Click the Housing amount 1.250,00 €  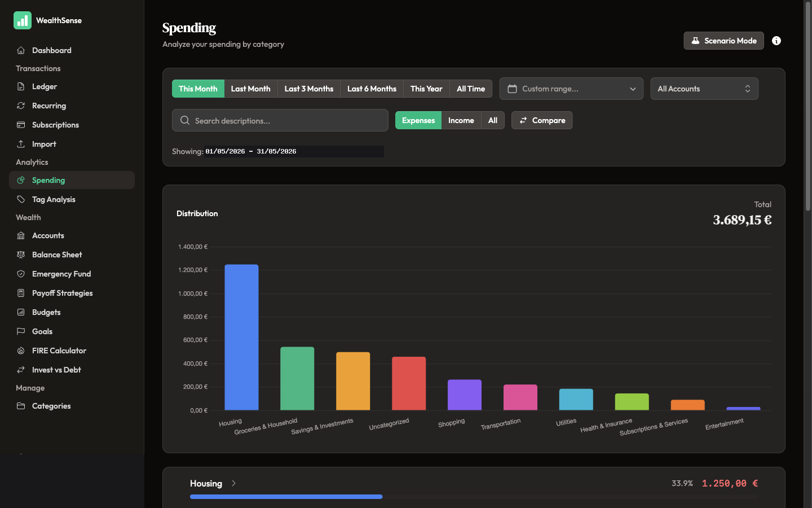pos(730,483)
